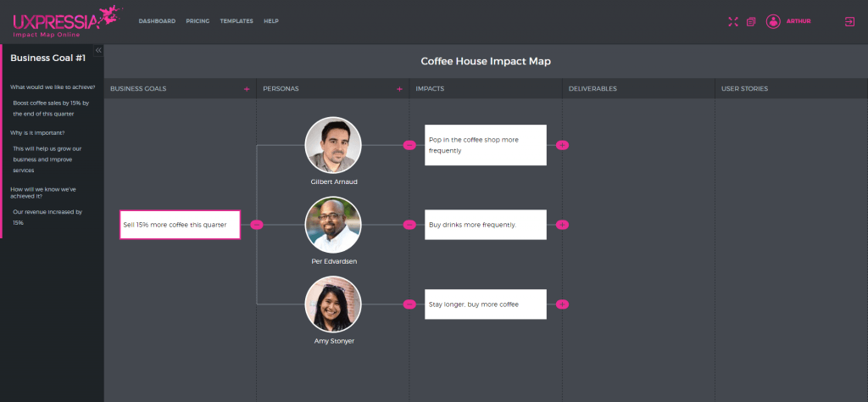Click the logout exit icon
Image resolution: width=868 pixels, height=402 pixels.
[849, 21]
